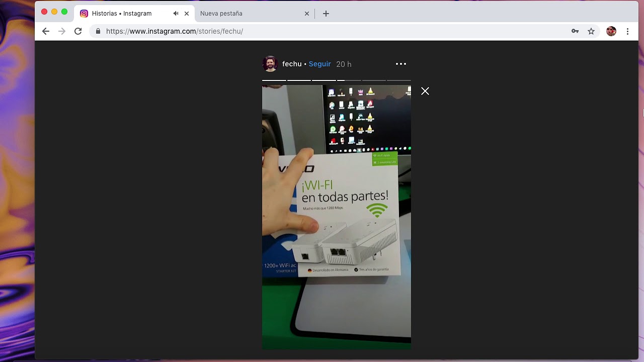The width and height of the screenshot is (644, 362).
Task: Click the story video image
Action: coord(336,217)
